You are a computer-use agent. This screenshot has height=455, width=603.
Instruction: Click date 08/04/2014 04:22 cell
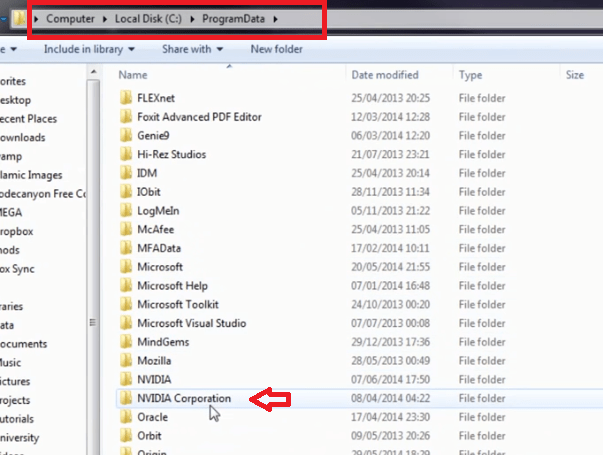click(x=390, y=398)
